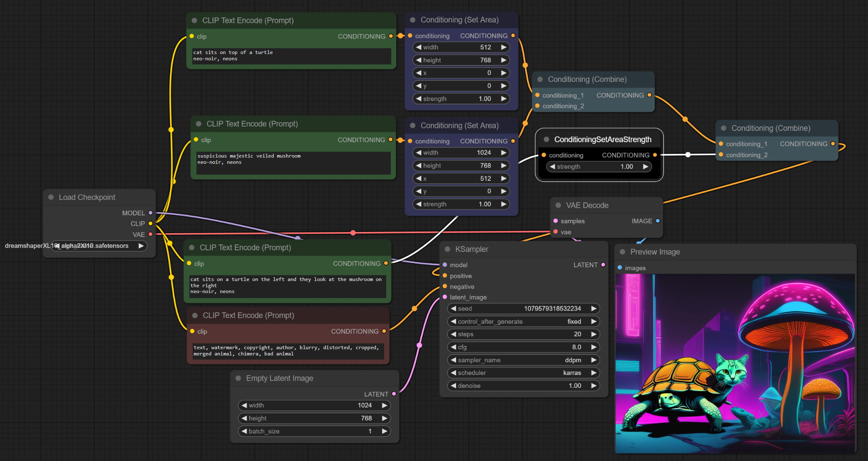
Task: Toggle control_after_generate fixed value
Action: [523, 321]
